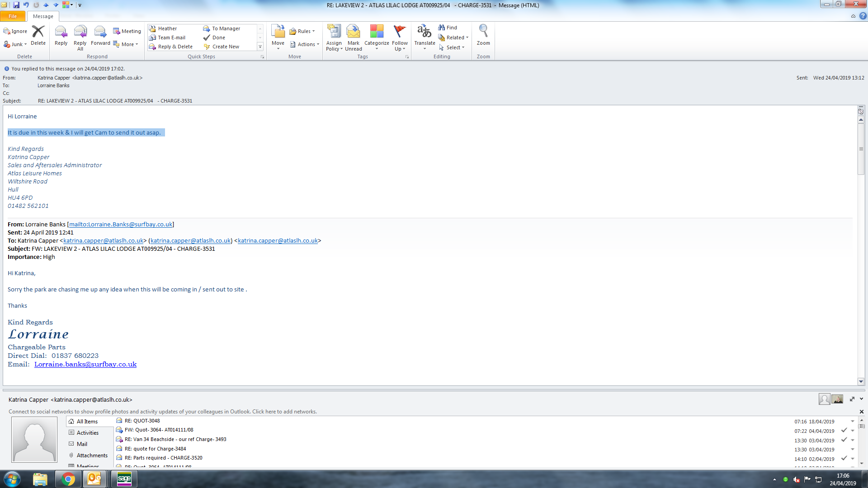The height and width of the screenshot is (488, 868).
Task: Click the Mark Unread icon
Action: point(353,33)
